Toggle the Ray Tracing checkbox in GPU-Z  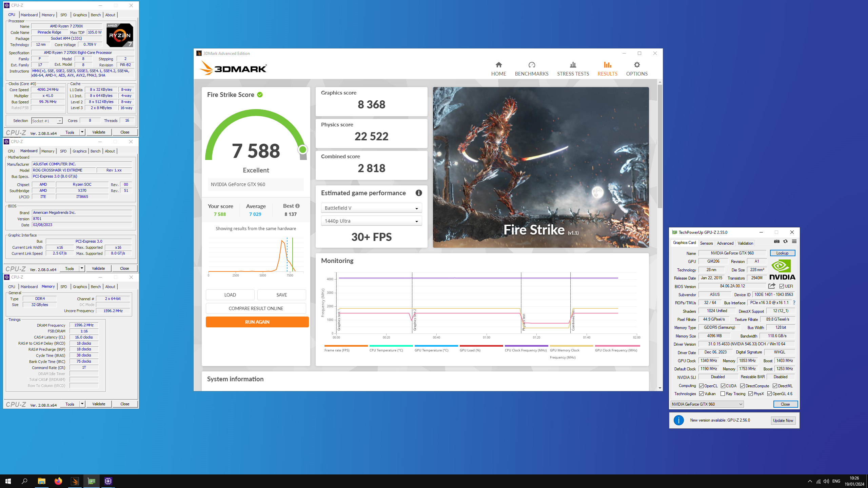(723, 394)
